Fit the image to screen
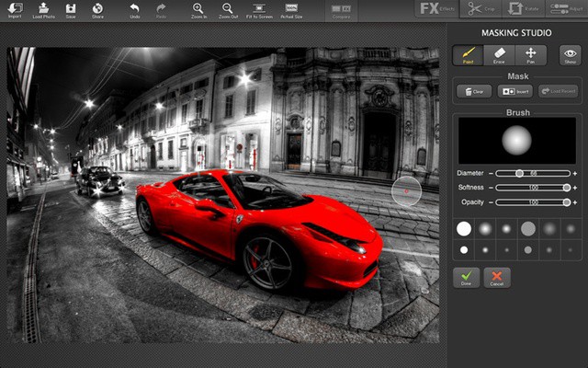This screenshot has width=588, height=368. coord(259,10)
